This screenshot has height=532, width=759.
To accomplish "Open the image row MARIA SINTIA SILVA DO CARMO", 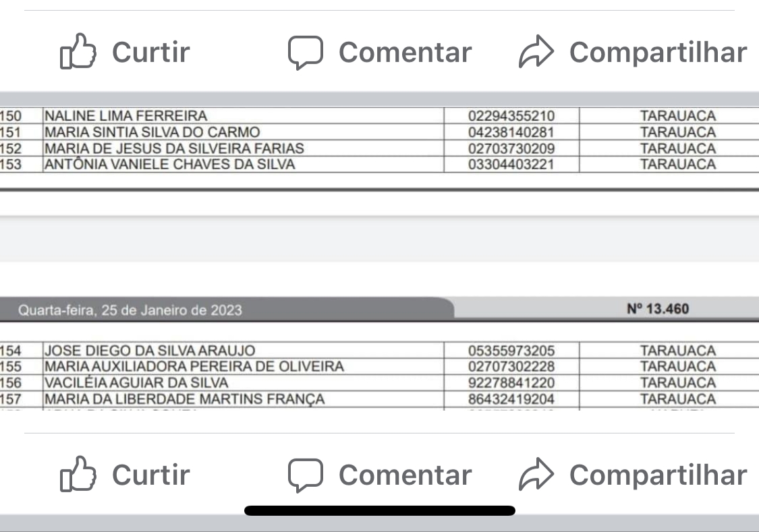I will (379, 132).
